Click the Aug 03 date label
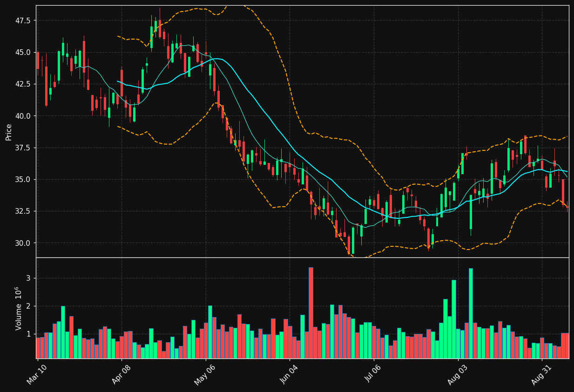The image size is (574, 392). pos(457,375)
